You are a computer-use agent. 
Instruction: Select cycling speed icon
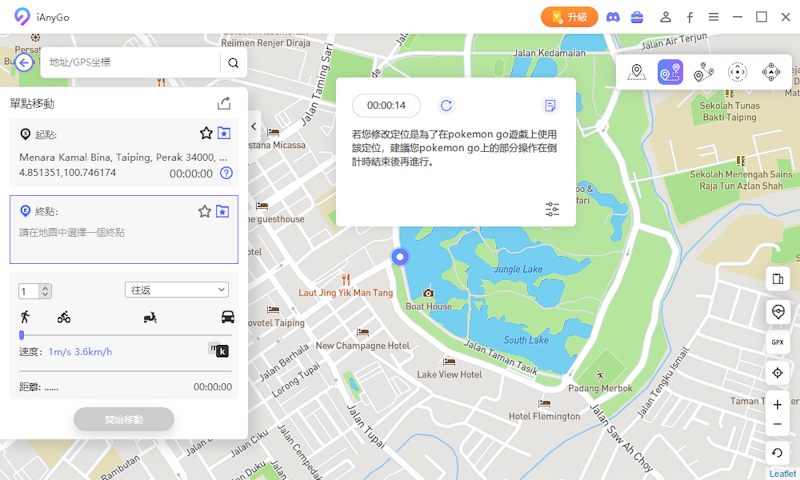click(x=64, y=317)
